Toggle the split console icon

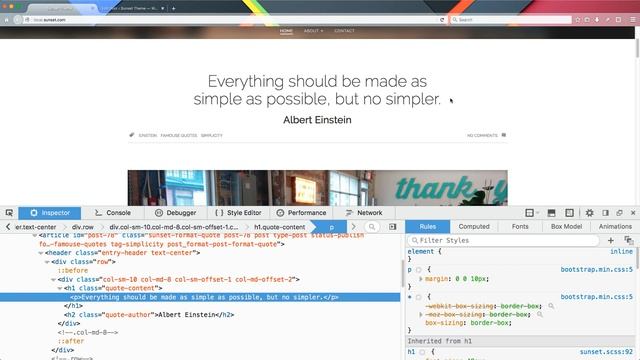pyautogui.click(x=551, y=213)
